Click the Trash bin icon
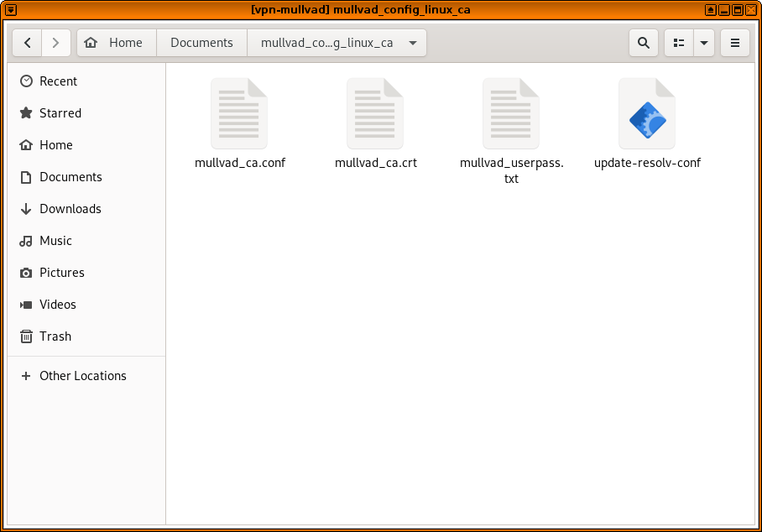This screenshot has width=762, height=532. point(26,336)
